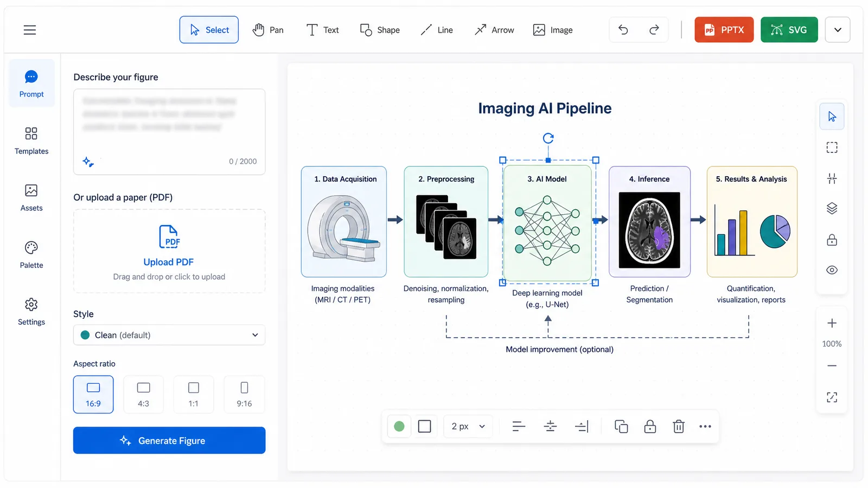868x488 pixels.
Task: Click the AI sparkle enhance prompt icon
Action: [88, 162]
